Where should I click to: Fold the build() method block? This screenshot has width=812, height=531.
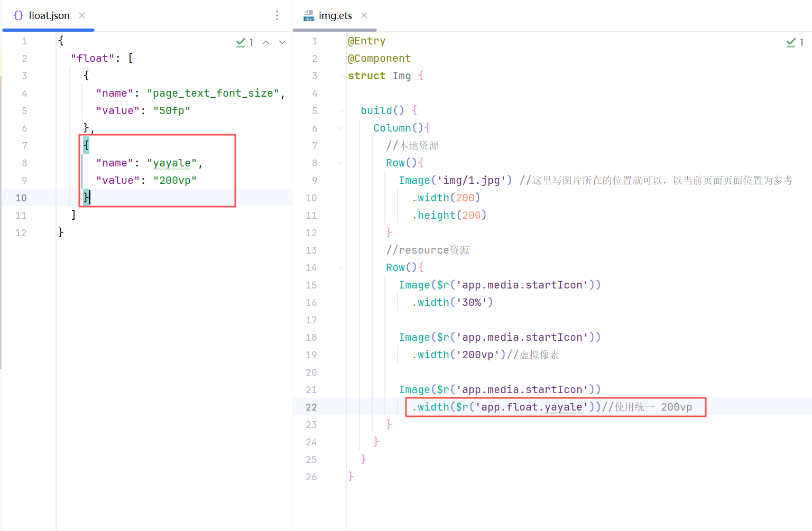[x=340, y=110]
